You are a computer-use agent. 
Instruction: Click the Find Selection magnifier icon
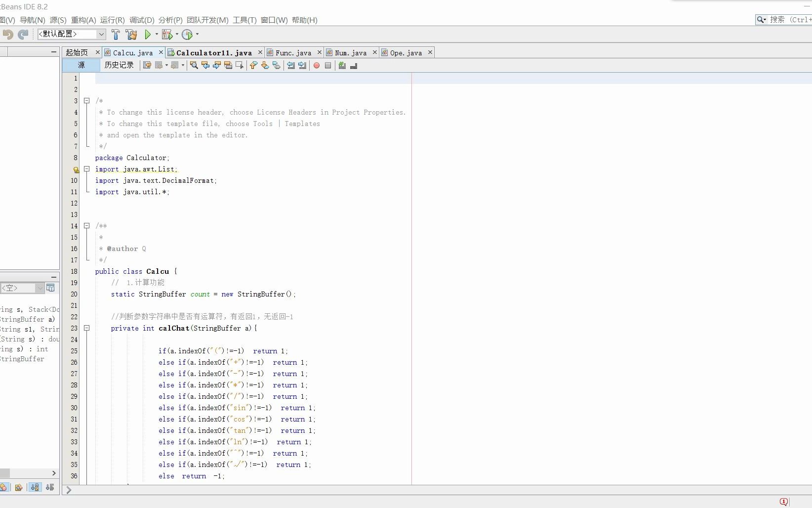(194, 65)
